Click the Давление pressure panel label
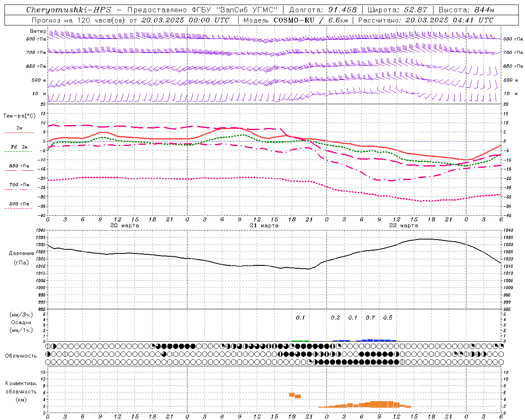Viewport: 525px width, 420px height. coord(21,253)
